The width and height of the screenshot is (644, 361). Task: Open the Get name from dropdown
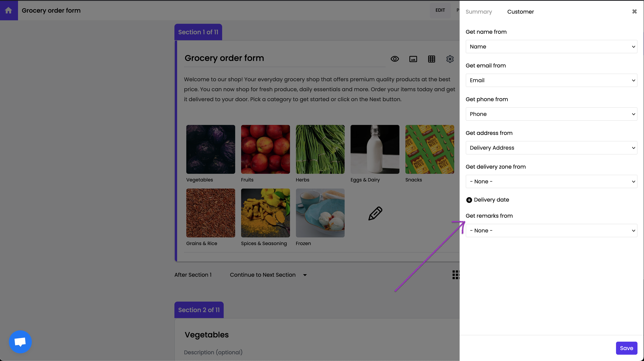pos(551,47)
